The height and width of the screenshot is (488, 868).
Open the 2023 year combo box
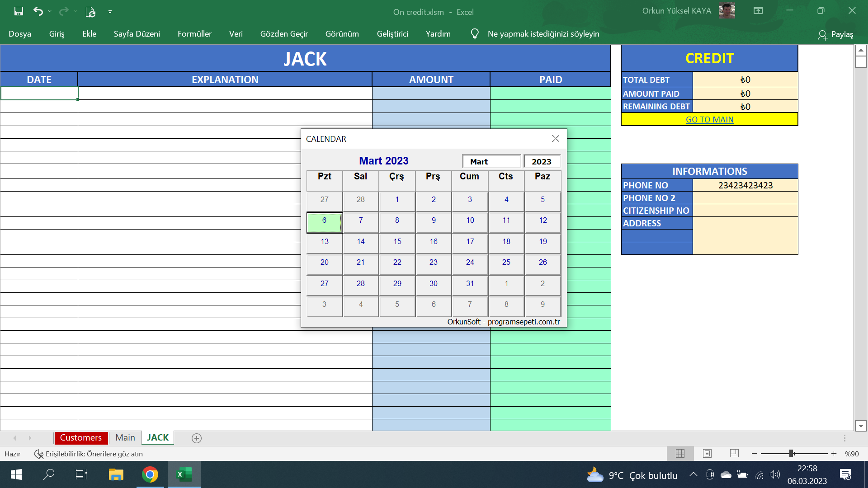point(541,162)
